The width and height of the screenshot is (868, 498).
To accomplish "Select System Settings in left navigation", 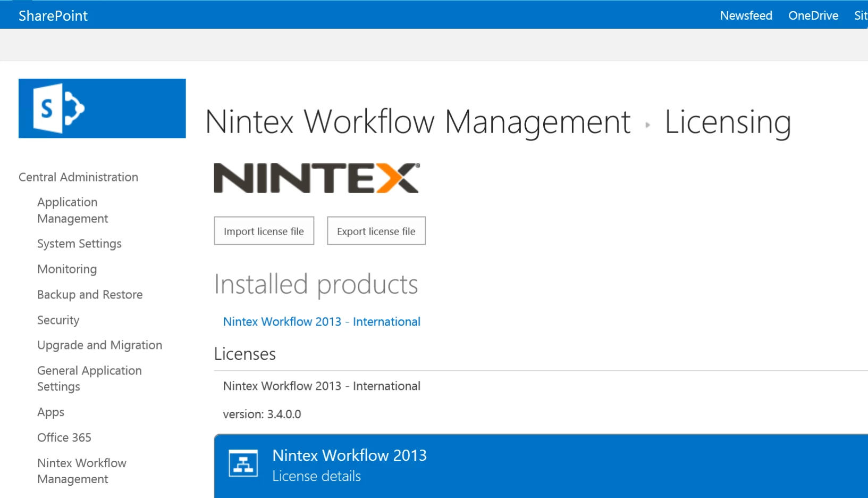I will pyautogui.click(x=80, y=244).
